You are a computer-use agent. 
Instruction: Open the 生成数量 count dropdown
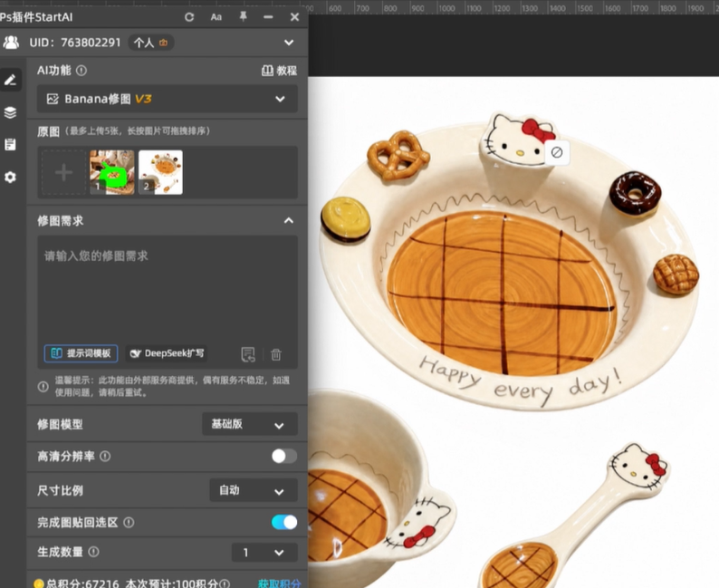point(264,553)
